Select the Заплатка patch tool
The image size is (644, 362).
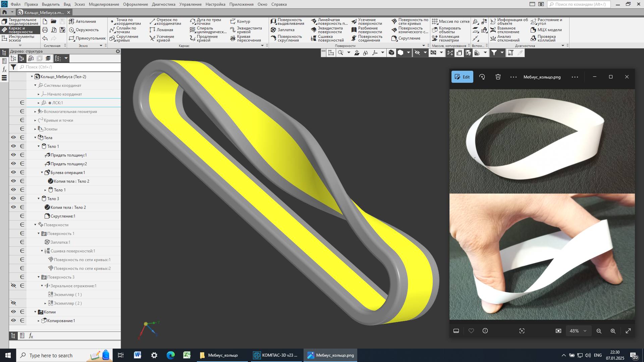pos(282,30)
